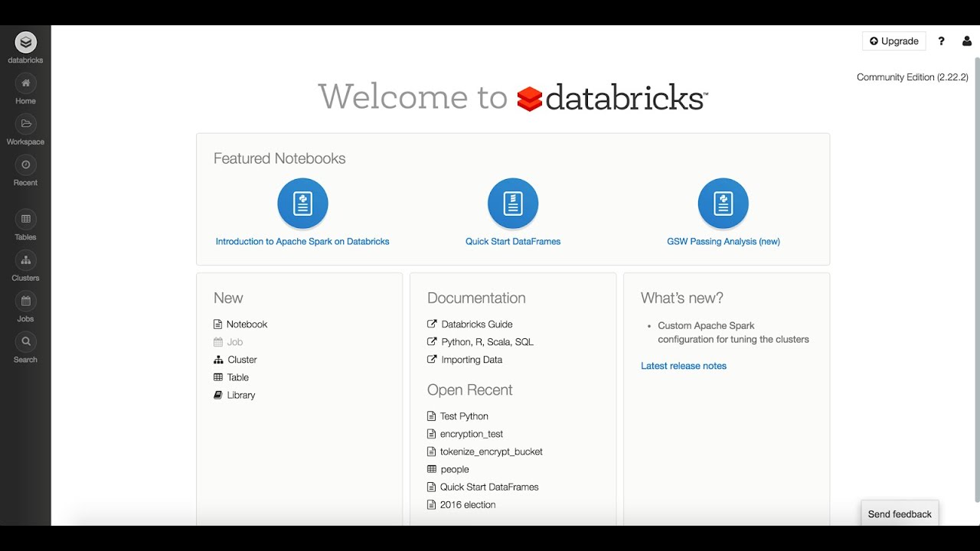Open the recent people table
980x551 pixels.
tap(448, 469)
